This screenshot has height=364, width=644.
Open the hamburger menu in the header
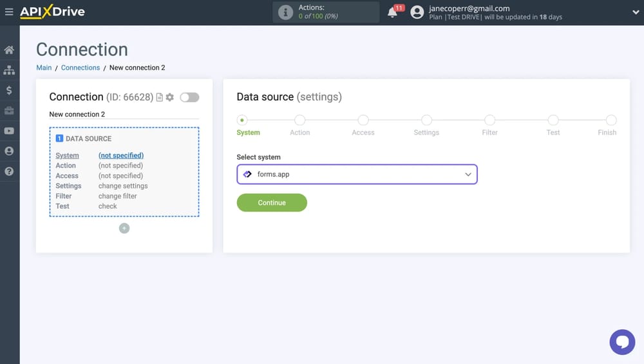(x=9, y=12)
